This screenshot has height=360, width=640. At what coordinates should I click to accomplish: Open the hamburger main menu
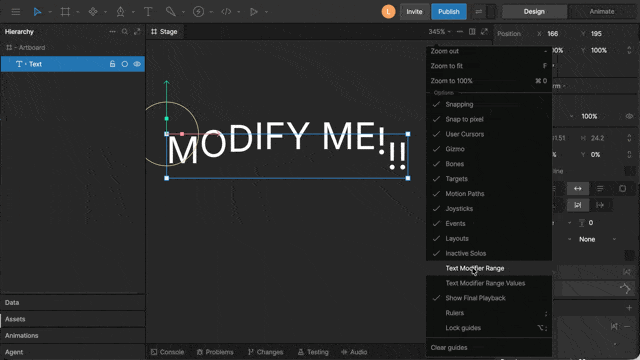(x=16, y=11)
